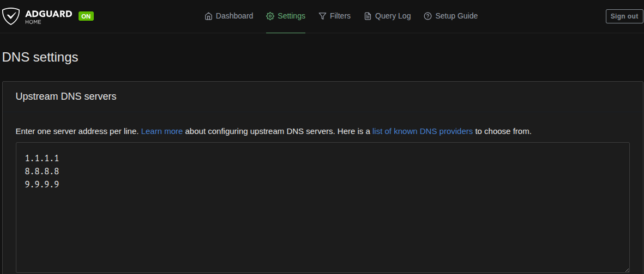Click the green ON status badge
Viewport: 644px width, 274px height.
click(x=86, y=16)
